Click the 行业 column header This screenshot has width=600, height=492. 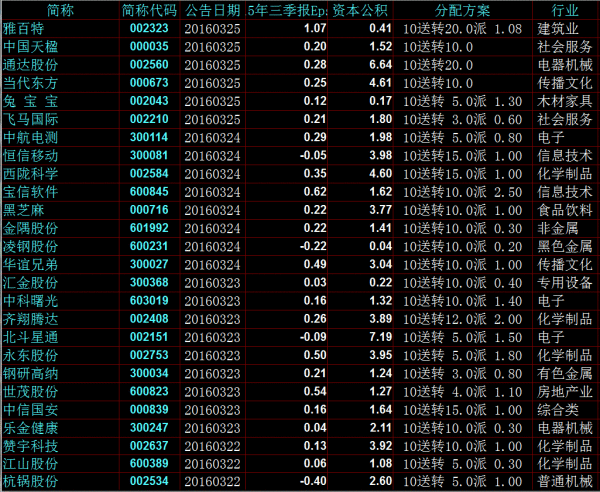[x=565, y=10]
